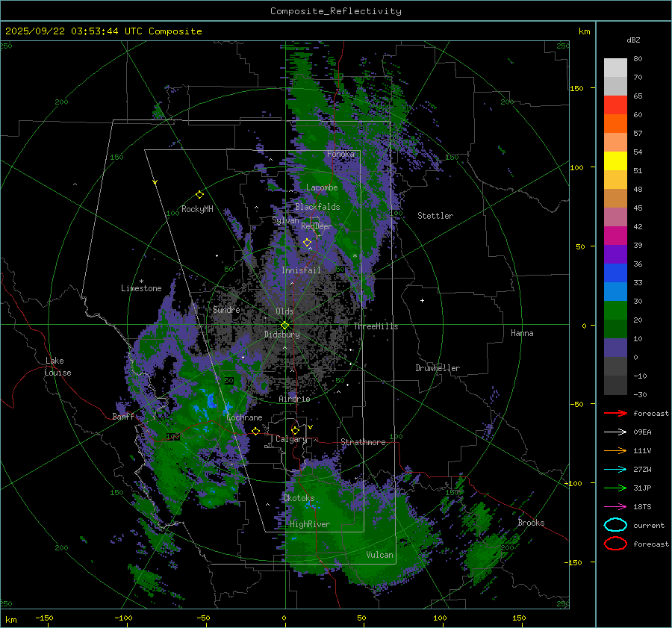Click the red forecast ellipse legend icon
Viewport: 672px width, 628px height.
615,544
